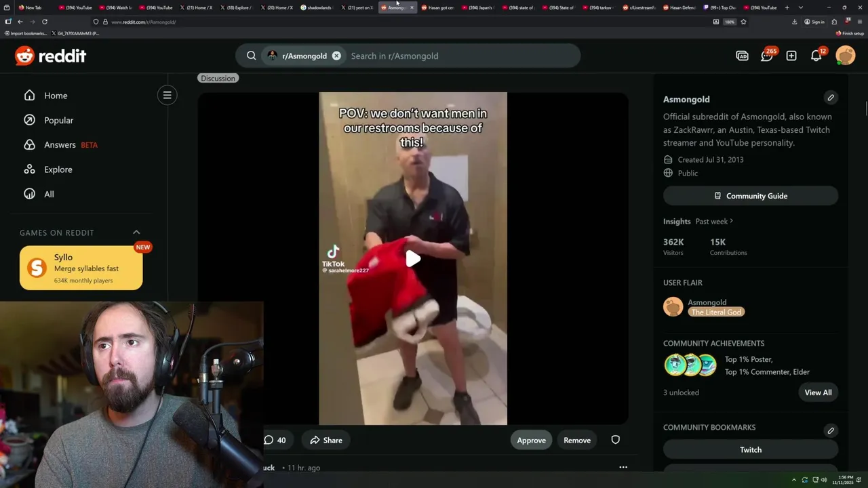Screen dimensions: 868x488
Task: Switch to the (99+) Top Chat tab
Action: tap(719, 7)
